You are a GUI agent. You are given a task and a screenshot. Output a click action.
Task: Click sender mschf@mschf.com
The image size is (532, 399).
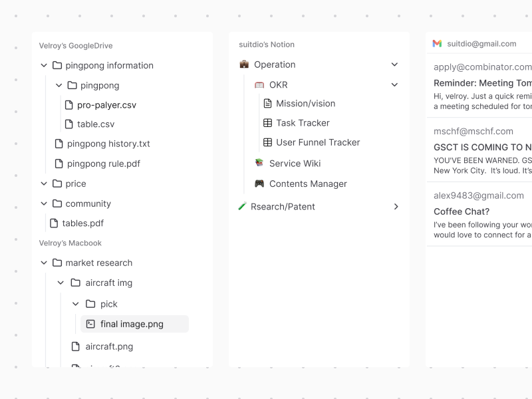click(473, 131)
